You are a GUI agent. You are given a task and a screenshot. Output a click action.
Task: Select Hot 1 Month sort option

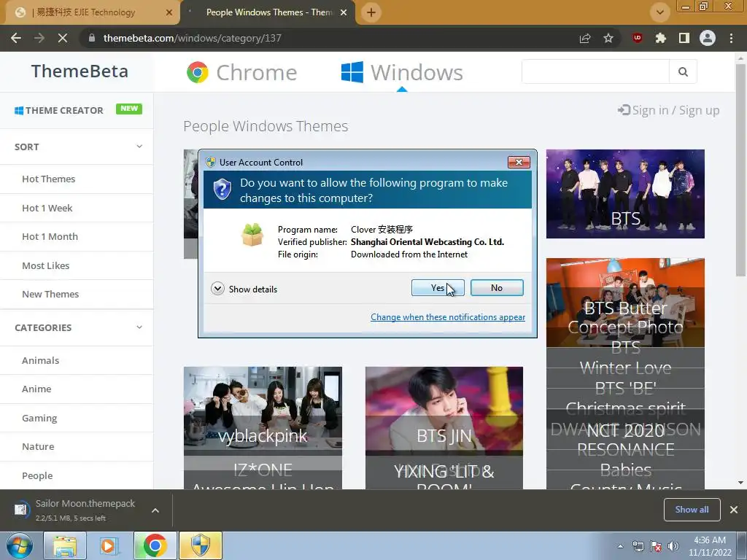click(50, 237)
